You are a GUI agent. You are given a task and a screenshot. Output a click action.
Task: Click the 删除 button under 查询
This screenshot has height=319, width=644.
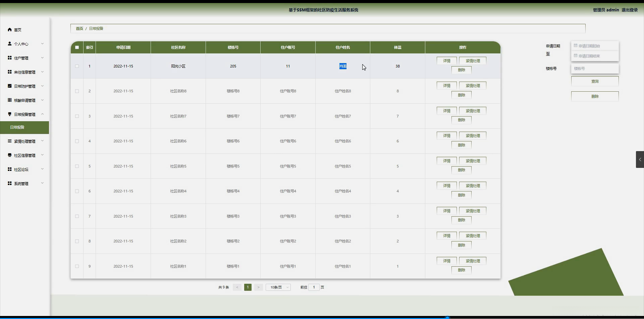point(595,96)
